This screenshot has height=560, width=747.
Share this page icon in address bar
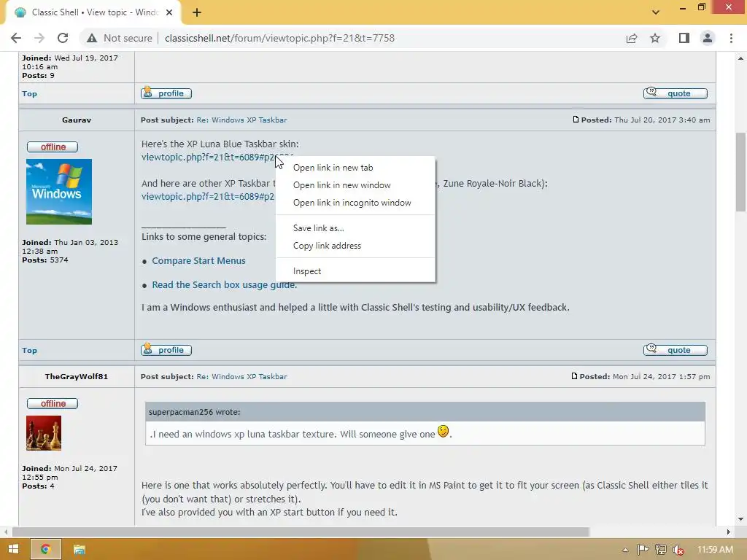coord(632,38)
